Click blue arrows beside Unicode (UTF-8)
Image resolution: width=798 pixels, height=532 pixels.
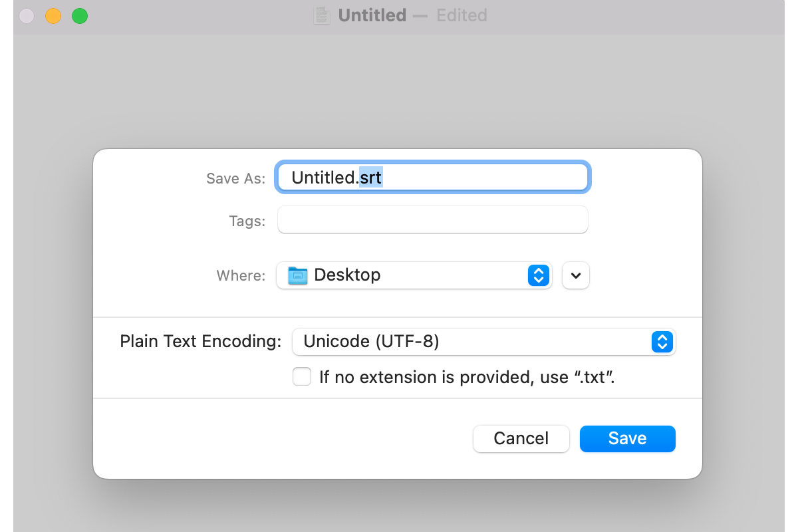click(662, 342)
